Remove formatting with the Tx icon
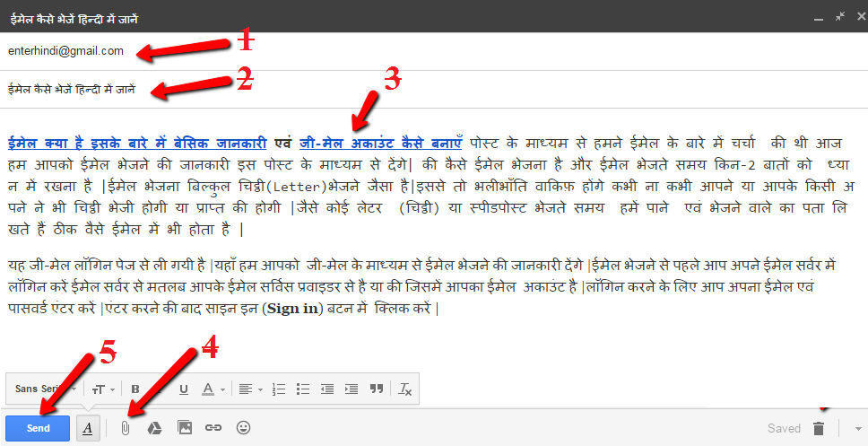Screen dimensions: 868x446 point(404,389)
